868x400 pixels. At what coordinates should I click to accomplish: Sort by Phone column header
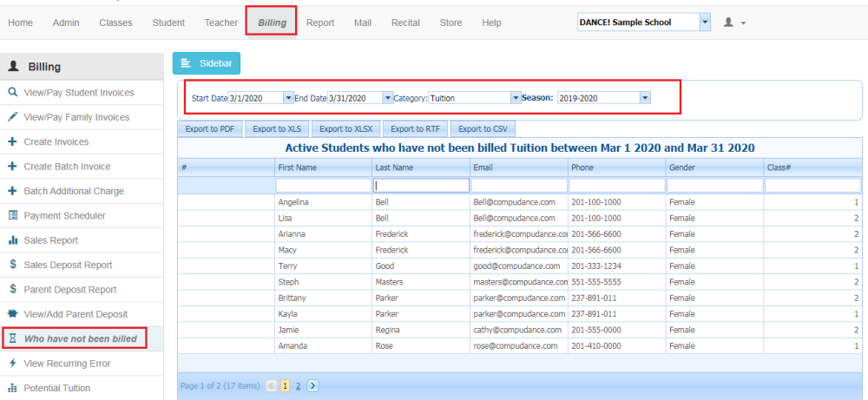[x=616, y=167]
